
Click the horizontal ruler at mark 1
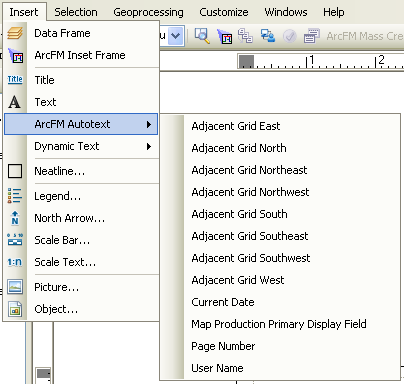(310, 61)
